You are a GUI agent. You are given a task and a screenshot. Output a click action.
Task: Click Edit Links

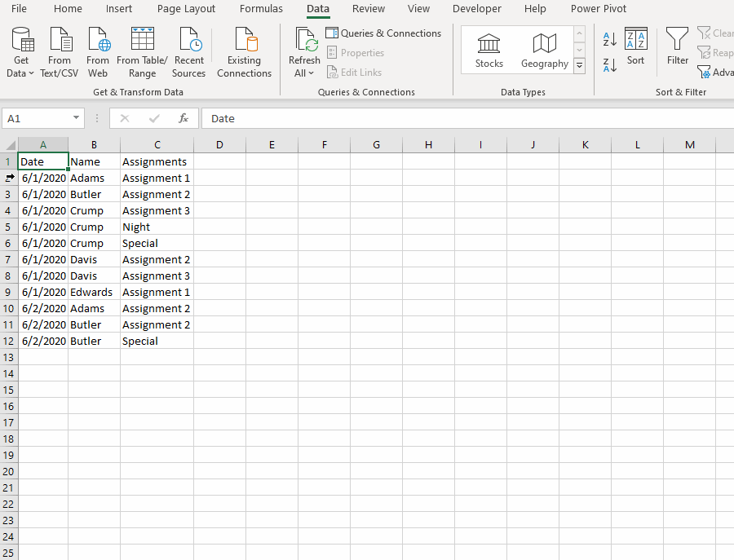point(355,73)
